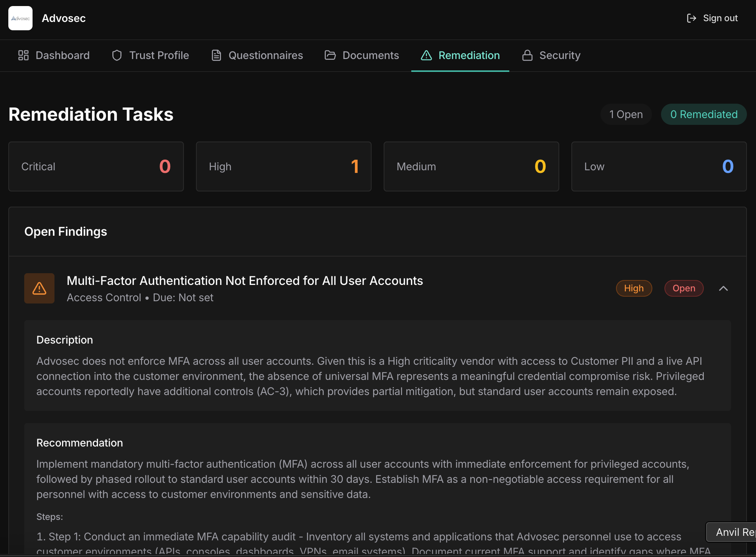The height and width of the screenshot is (557, 756).
Task: Click the Recommendation heading
Action: pyautogui.click(x=80, y=443)
